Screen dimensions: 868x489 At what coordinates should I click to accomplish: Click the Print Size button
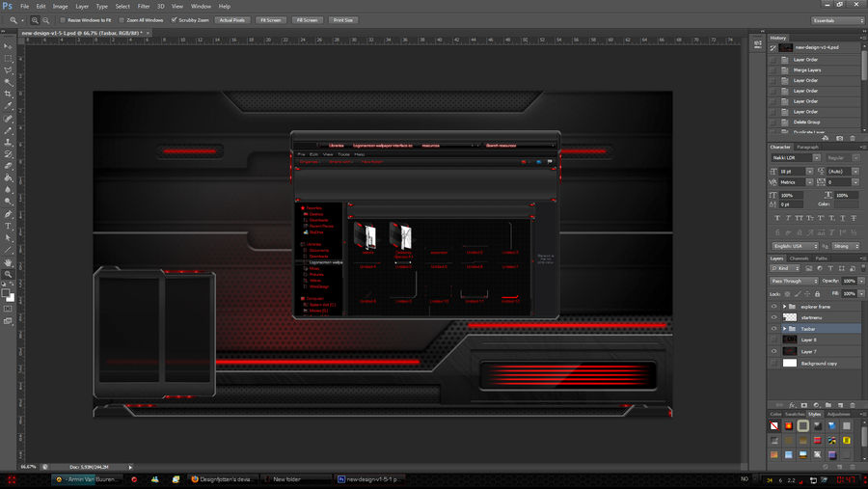pyautogui.click(x=343, y=20)
